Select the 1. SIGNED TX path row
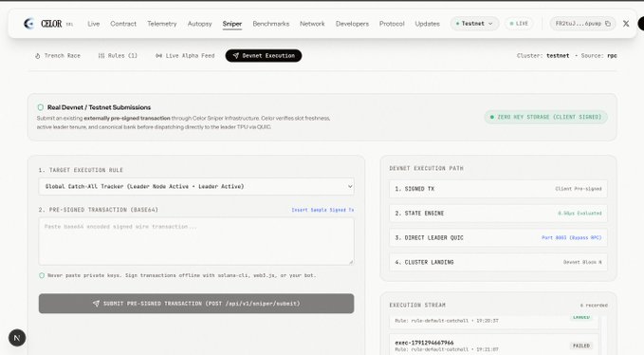The image size is (644, 355). (498, 189)
